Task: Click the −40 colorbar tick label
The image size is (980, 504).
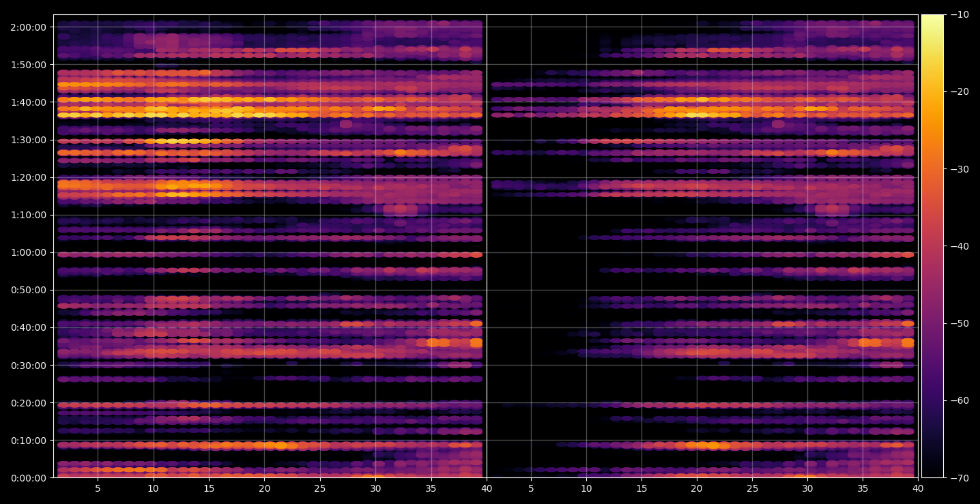Action: click(x=960, y=246)
